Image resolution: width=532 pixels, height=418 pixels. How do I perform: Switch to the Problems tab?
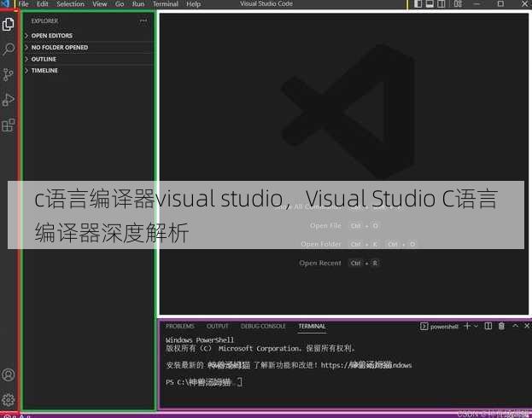(x=180, y=326)
